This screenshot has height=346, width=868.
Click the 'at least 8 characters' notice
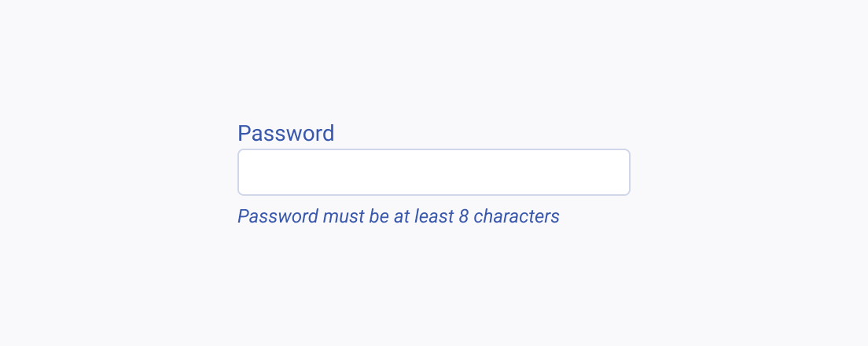(399, 216)
